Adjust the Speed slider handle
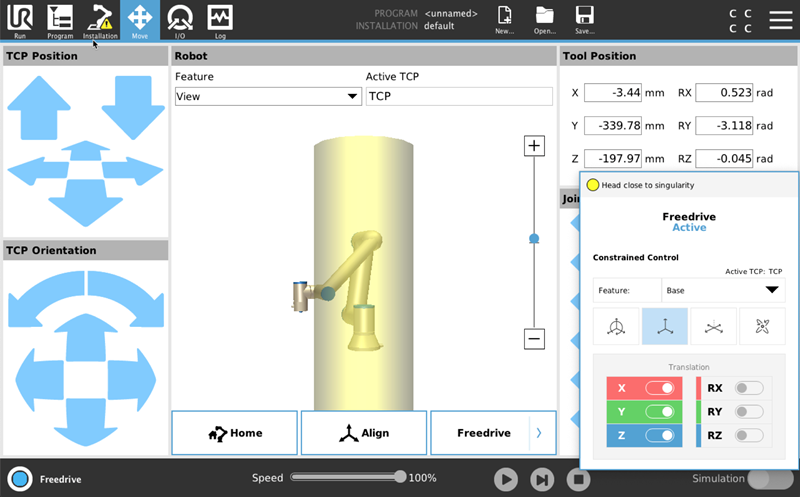This screenshot has width=800, height=497. pos(400,477)
